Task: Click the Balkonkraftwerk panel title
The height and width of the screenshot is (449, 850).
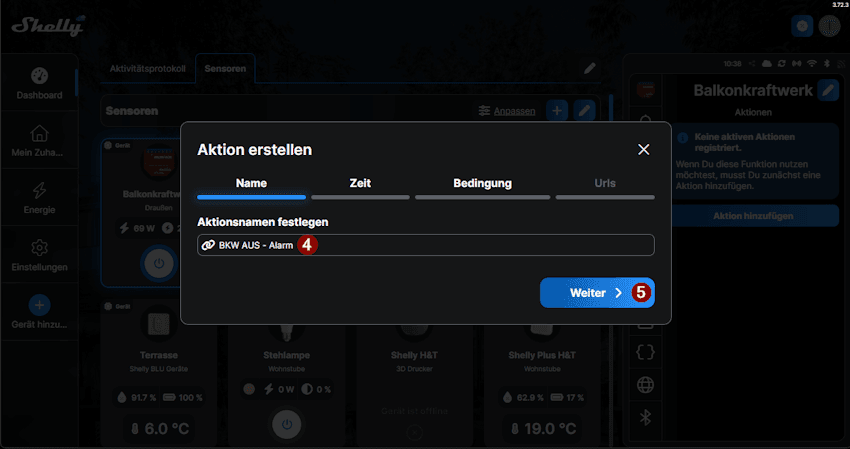Action: (753, 90)
